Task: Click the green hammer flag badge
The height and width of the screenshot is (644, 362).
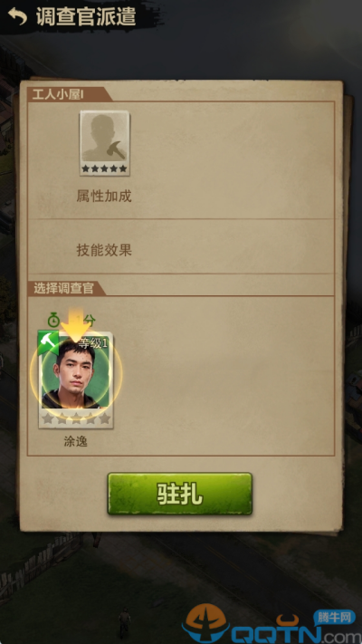Action: pyautogui.click(x=48, y=341)
